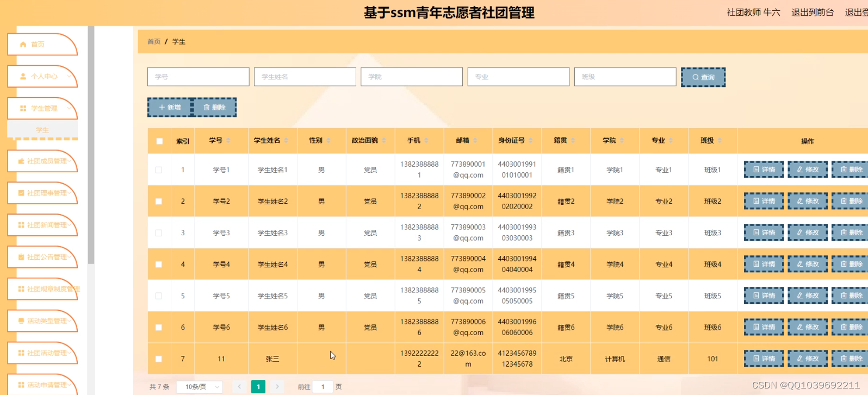Sort table by 籍贯 column arrows
Screen dimensions: 868x395
pos(573,141)
